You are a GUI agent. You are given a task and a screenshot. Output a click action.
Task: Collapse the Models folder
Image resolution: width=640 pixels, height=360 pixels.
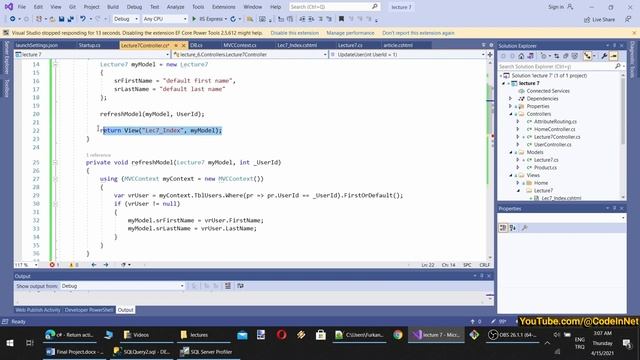tap(510, 152)
